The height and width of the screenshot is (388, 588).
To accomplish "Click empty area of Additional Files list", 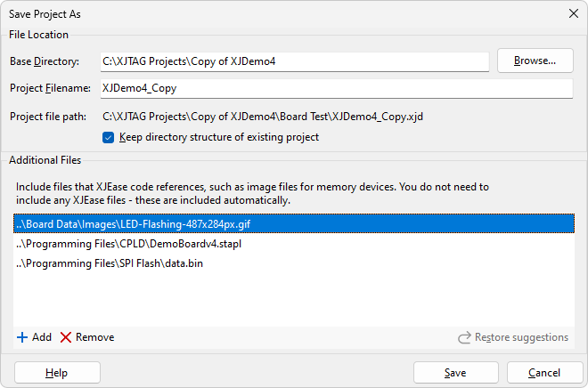I will point(294,298).
